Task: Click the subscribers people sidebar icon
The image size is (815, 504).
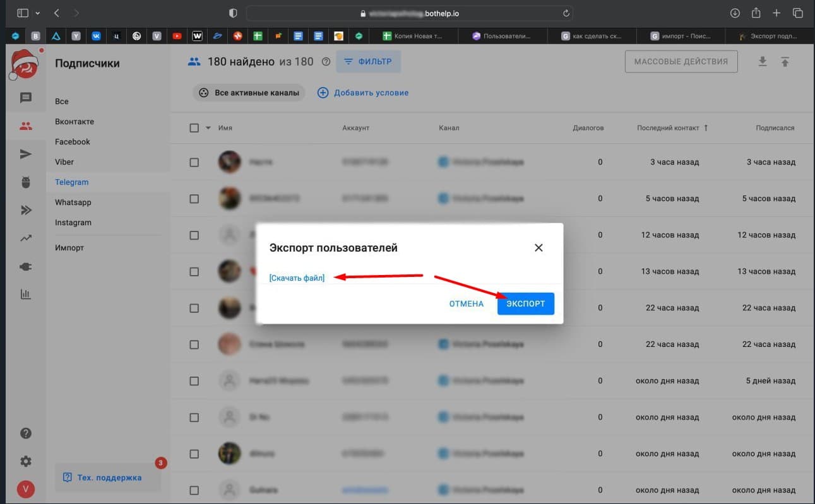Action: [x=25, y=126]
